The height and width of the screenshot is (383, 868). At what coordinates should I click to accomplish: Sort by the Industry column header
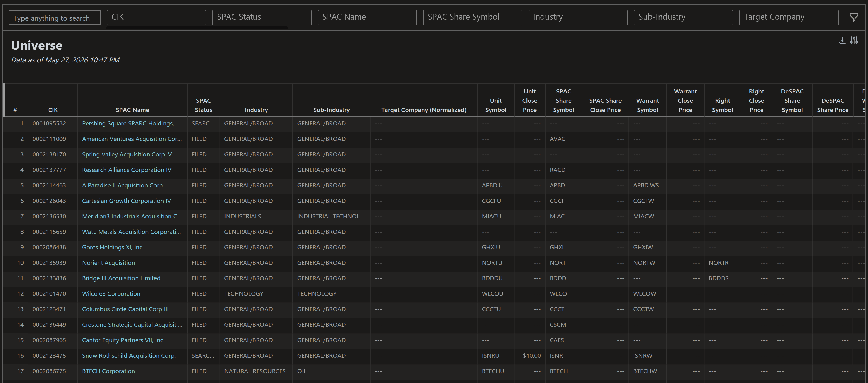(x=256, y=110)
